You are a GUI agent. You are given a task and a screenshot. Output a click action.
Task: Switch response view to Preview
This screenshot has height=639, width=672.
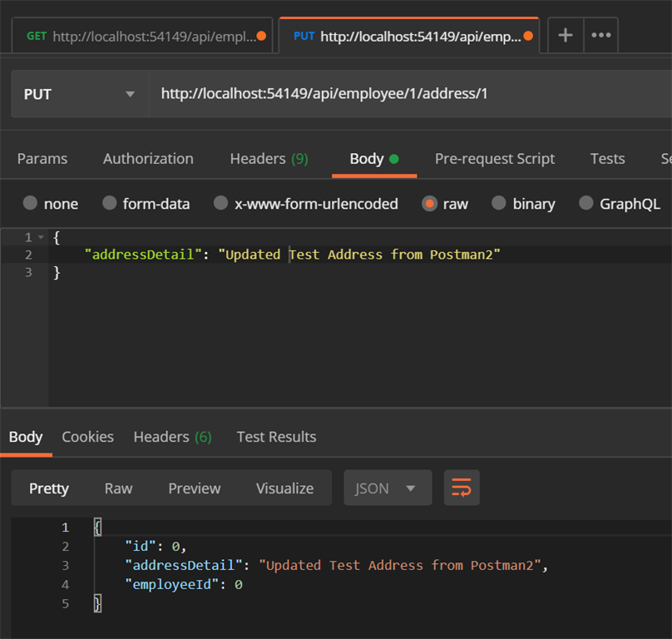click(x=195, y=488)
